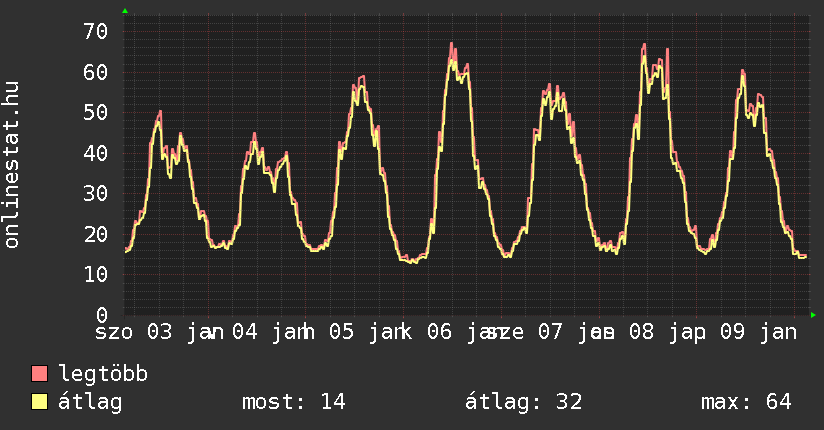The width and height of the screenshot is (824, 430).
Task: Click the 70 y-axis tick label
Action: pyautogui.click(x=95, y=31)
